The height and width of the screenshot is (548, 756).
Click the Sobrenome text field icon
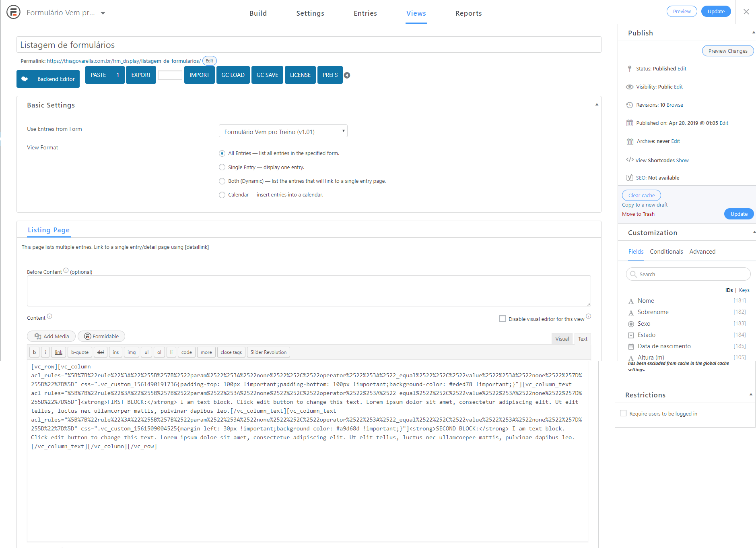[631, 313]
